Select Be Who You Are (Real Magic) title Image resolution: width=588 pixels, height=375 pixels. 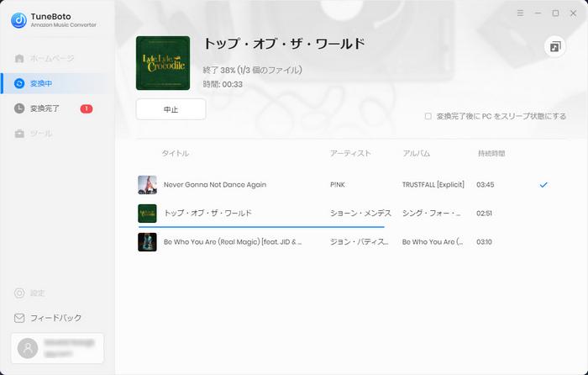(233, 242)
